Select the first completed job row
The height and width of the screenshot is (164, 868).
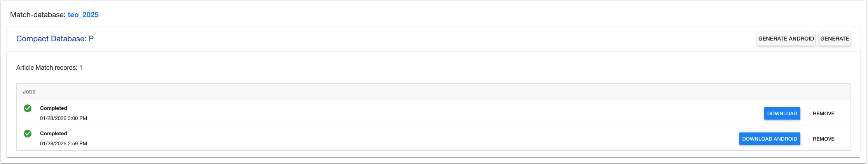(389, 113)
